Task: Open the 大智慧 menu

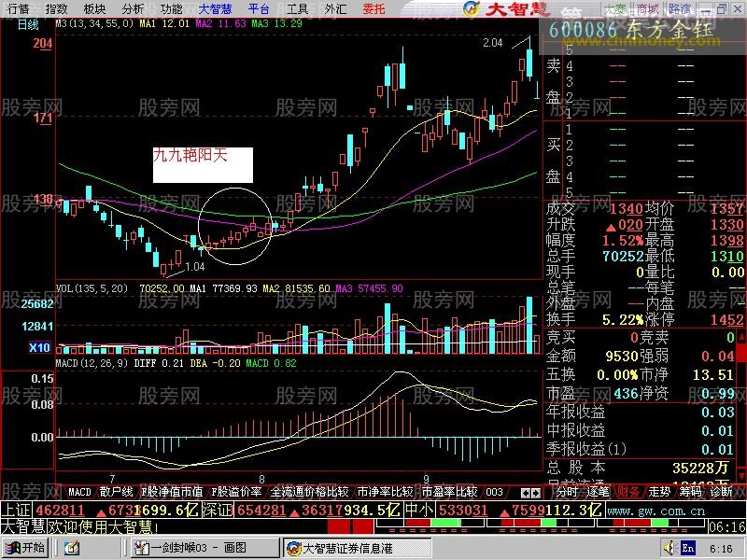Action: tap(215, 8)
